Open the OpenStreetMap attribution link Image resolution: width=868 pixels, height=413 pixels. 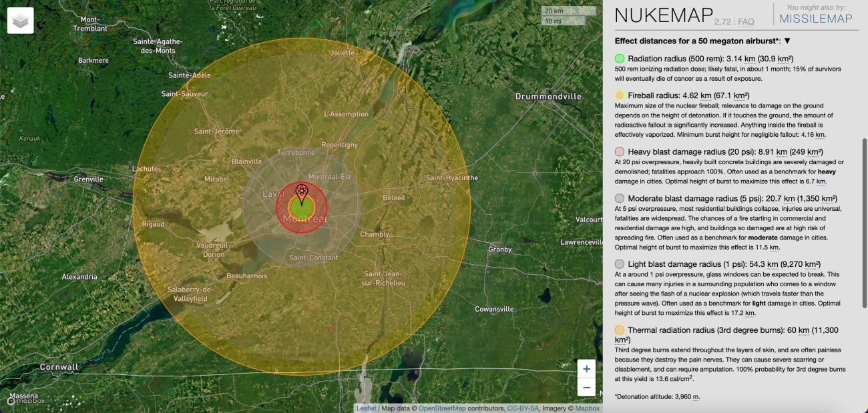pyautogui.click(x=441, y=408)
